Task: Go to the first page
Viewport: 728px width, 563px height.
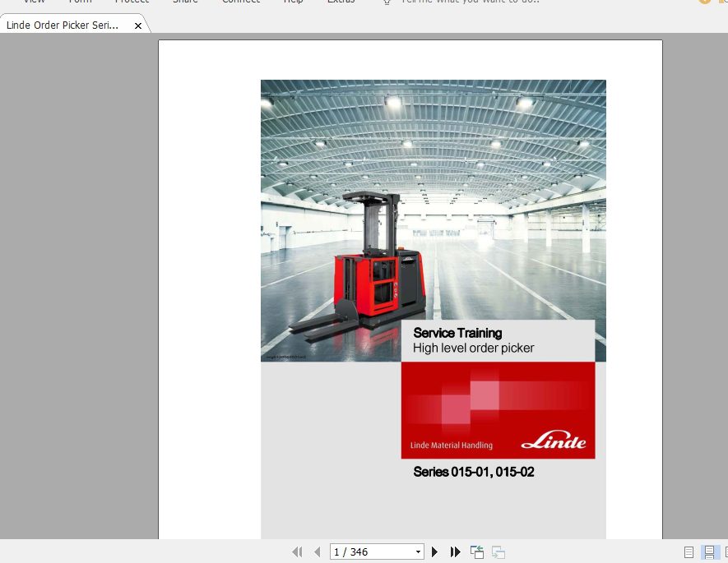Action: pyautogui.click(x=297, y=551)
